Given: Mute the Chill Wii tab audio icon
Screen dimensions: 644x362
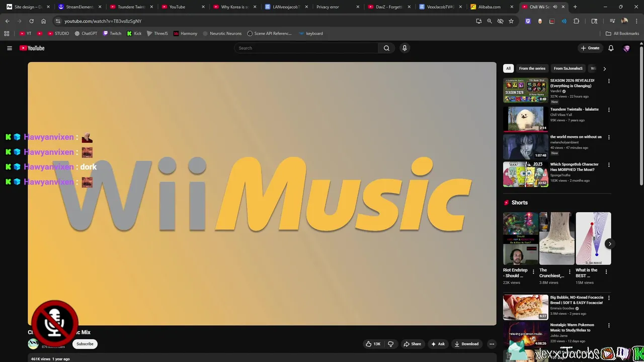Looking at the screenshot, I should click(x=555, y=7).
